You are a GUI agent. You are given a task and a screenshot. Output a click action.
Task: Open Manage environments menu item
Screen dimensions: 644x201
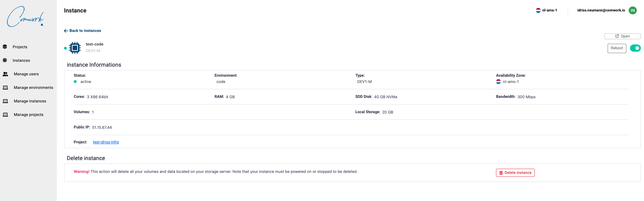(33, 87)
